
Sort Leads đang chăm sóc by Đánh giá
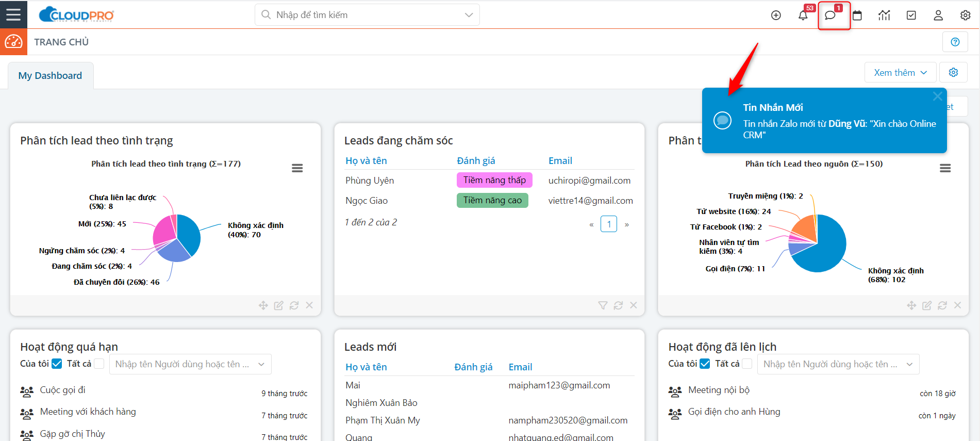tap(476, 160)
